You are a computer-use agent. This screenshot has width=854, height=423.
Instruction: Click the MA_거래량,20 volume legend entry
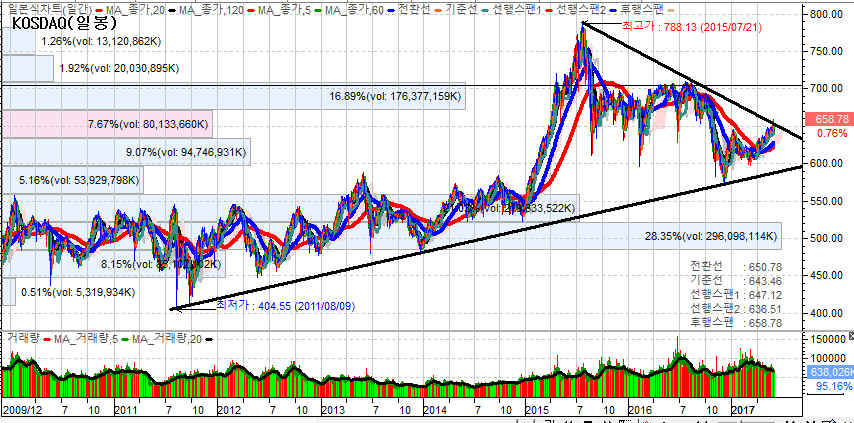[166, 340]
